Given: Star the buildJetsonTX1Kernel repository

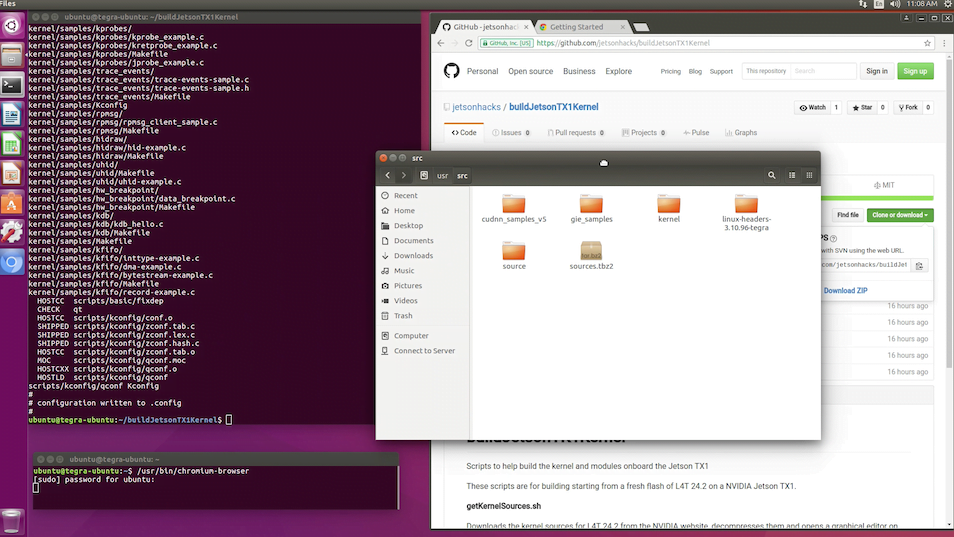Looking at the screenshot, I should pyautogui.click(x=861, y=107).
